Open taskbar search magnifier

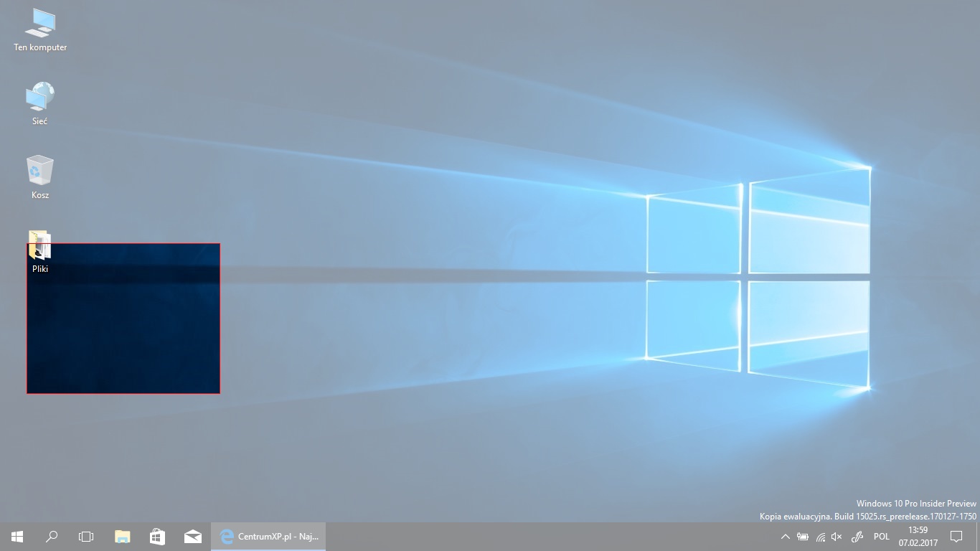click(x=52, y=537)
